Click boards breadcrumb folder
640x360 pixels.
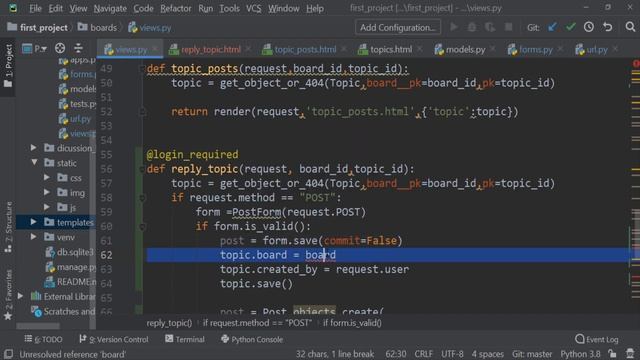click(97, 27)
